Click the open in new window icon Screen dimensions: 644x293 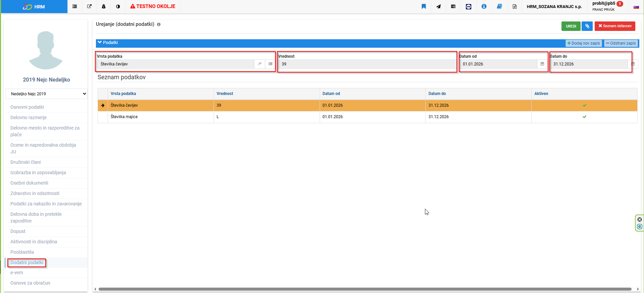point(89,6)
